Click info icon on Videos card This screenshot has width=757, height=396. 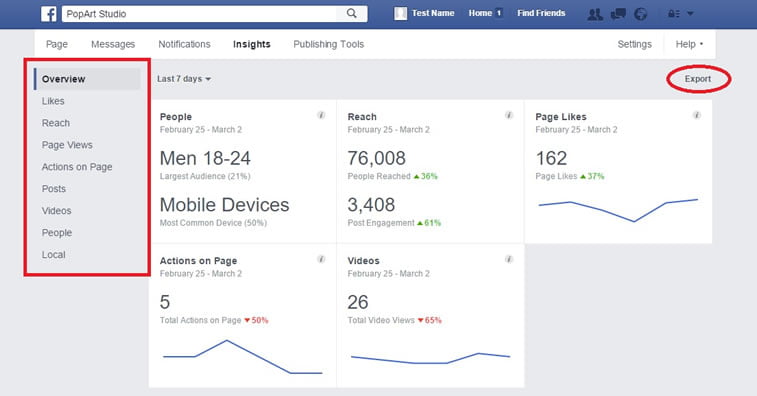509,259
